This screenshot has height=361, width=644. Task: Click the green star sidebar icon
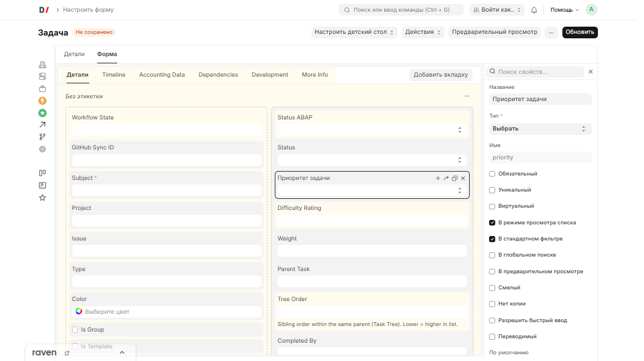click(42, 113)
